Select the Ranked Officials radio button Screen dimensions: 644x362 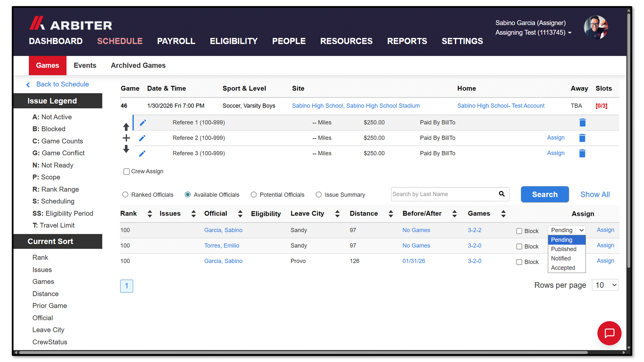[125, 195]
